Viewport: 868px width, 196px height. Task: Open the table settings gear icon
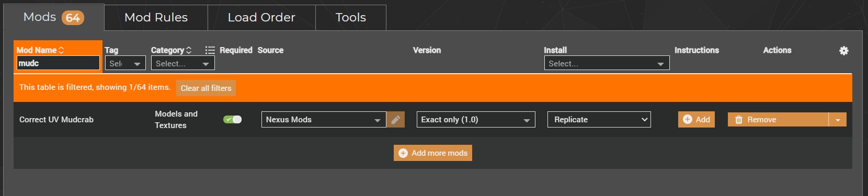(843, 51)
